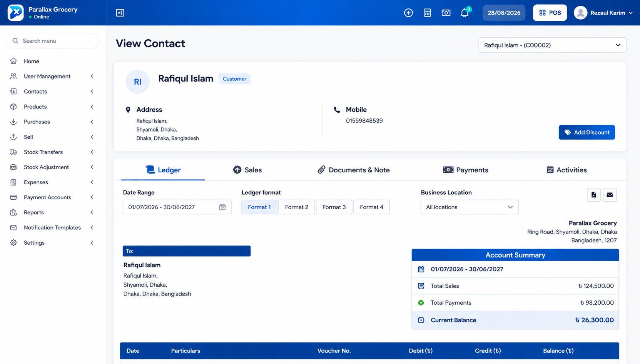640x364 pixels.
Task: Select Format 3 ledger format
Action: (x=334, y=207)
